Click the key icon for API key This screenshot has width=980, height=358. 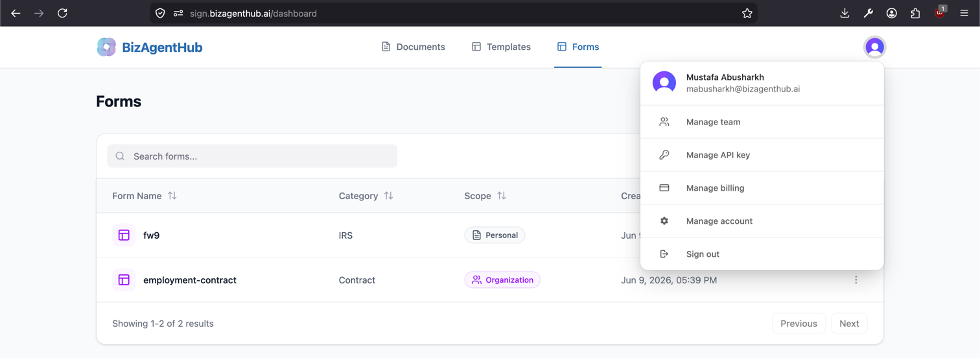tap(664, 155)
